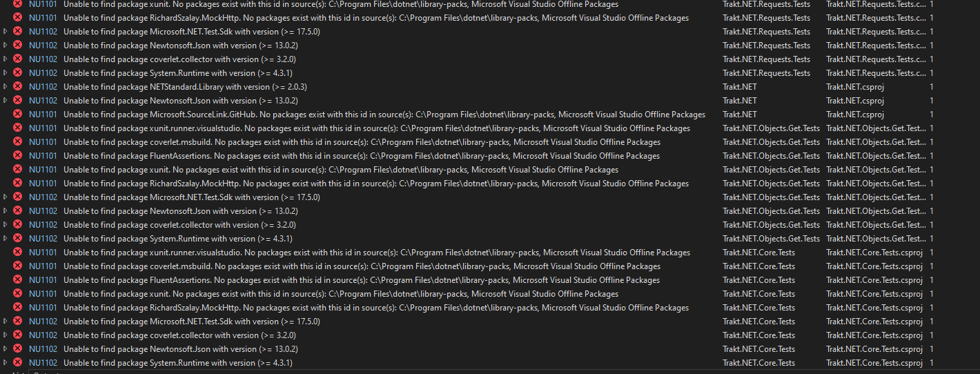Image resolution: width=980 pixels, height=374 pixels.
Task: Expand the Requests.Tests Microsoft.NET.Test.Sdk error row
Action: 6,32
